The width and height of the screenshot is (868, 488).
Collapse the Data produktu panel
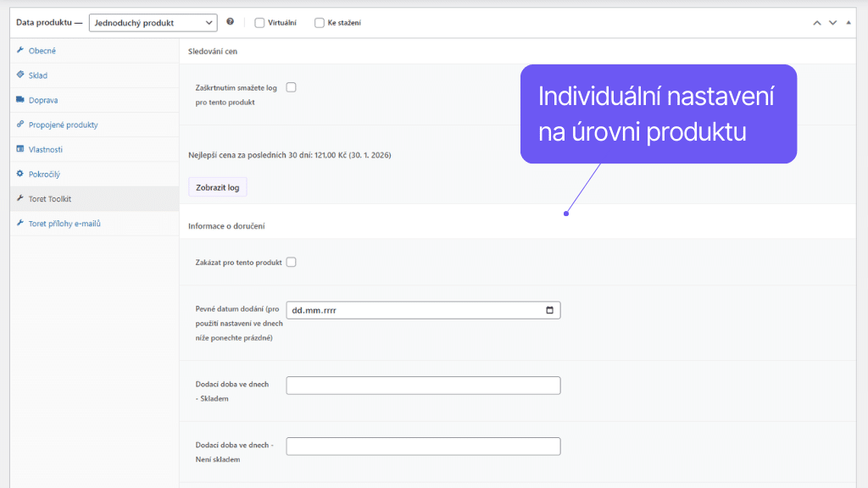click(848, 23)
